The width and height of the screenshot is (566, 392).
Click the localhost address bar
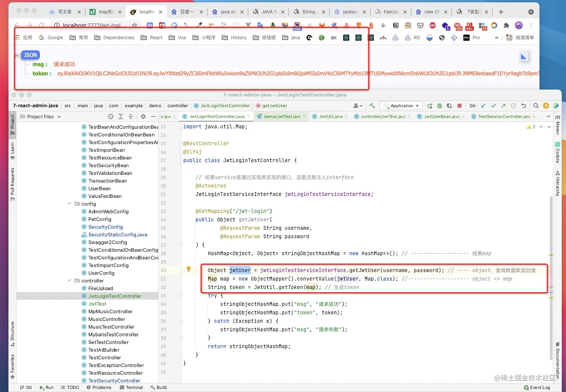click(92, 25)
